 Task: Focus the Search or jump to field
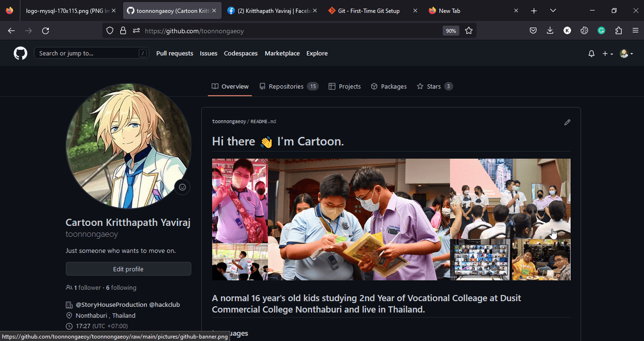click(x=86, y=53)
